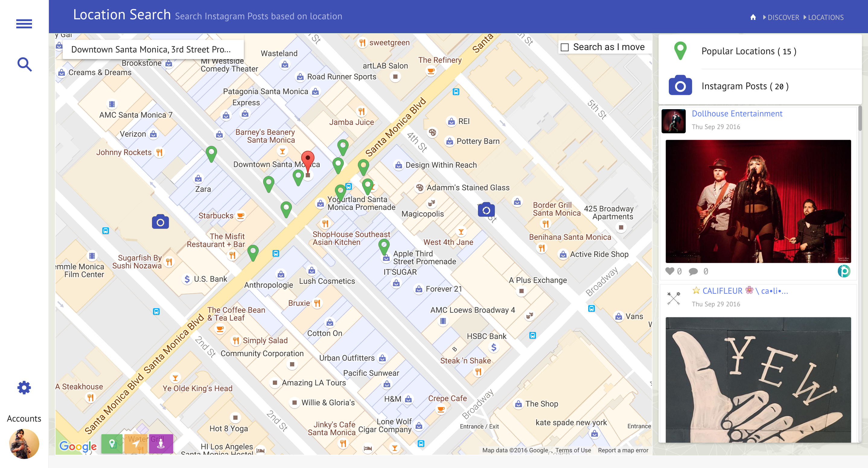Enable Search as I move checkbox
The height and width of the screenshot is (468, 868).
tap(565, 47)
